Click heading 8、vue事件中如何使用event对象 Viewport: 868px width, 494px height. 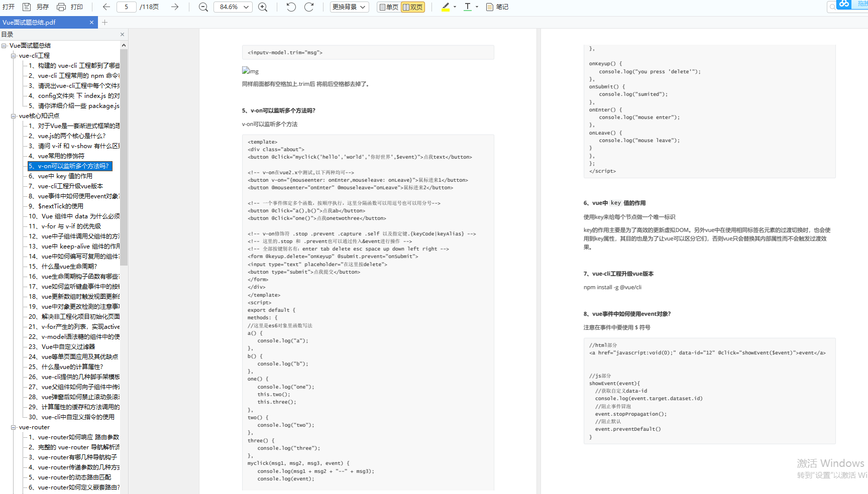point(627,314)
